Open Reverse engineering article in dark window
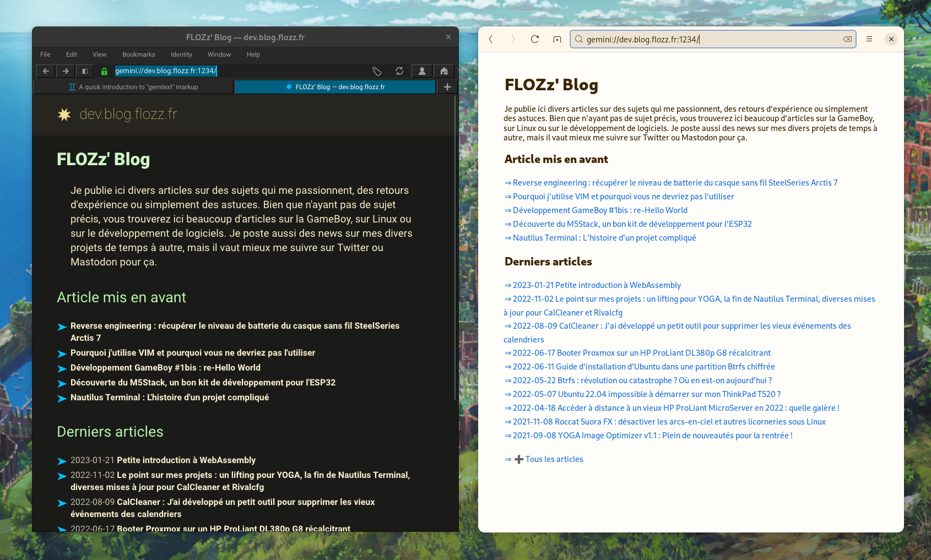 (x=235, y=332)
